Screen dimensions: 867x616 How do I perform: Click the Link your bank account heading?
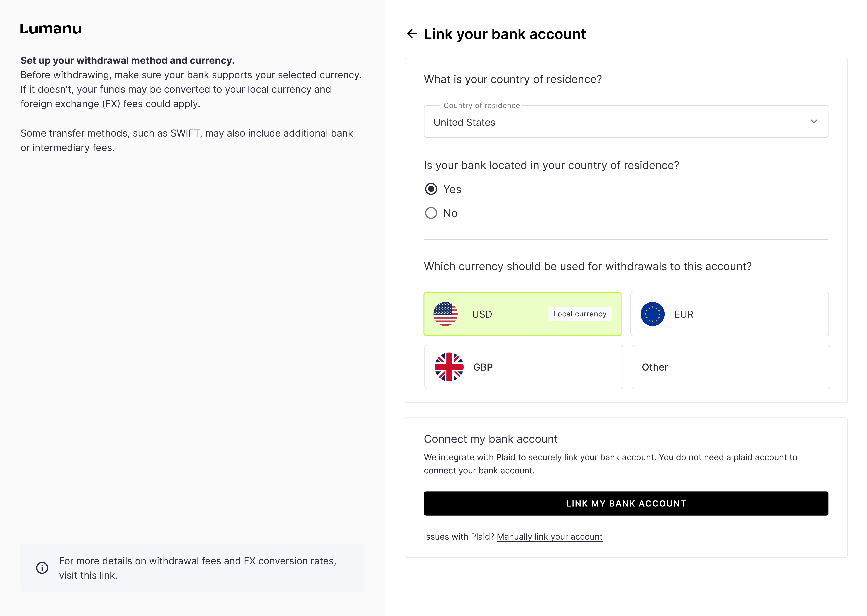(x=505, y=34)
